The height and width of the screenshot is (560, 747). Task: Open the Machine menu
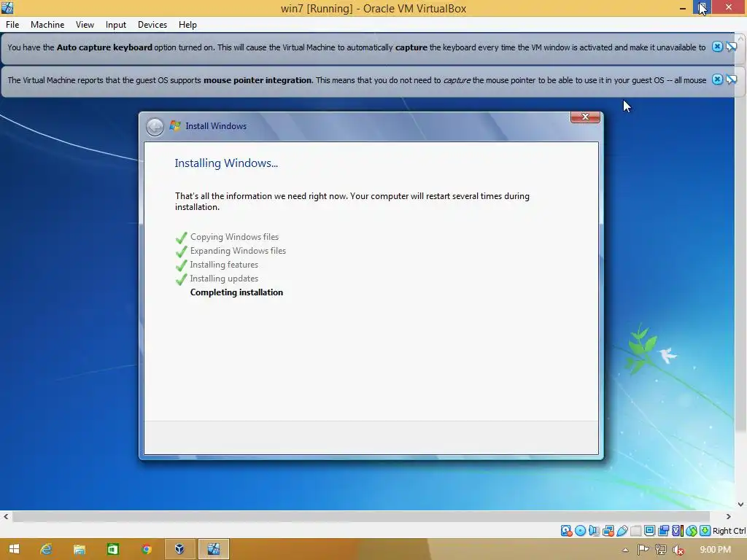[47, 25]
